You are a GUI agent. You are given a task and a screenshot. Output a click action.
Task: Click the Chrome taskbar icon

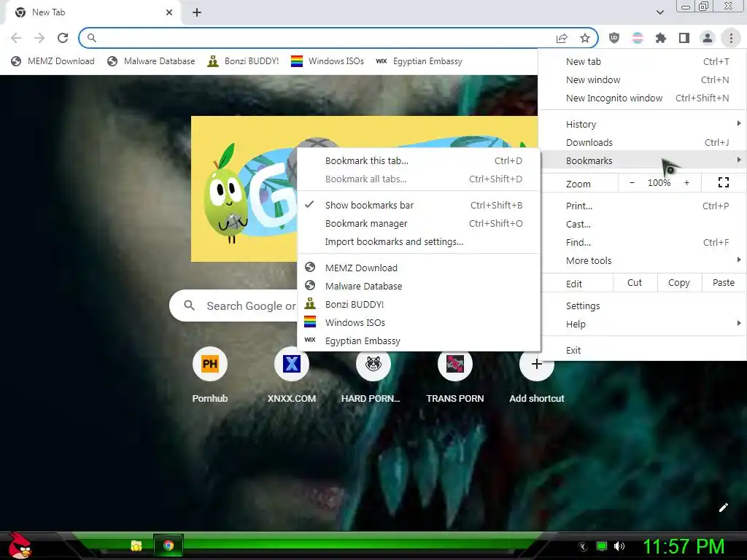coord(169,545)
